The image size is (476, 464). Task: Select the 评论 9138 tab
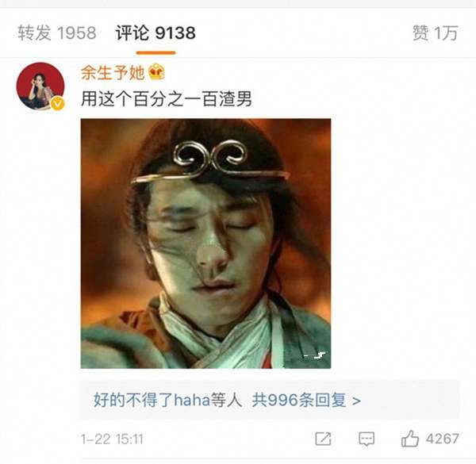tap(155, 33)
